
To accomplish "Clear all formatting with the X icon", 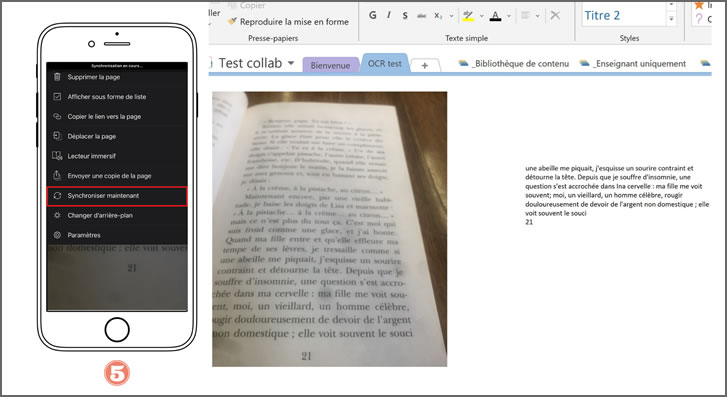I will tap(555, 15).
